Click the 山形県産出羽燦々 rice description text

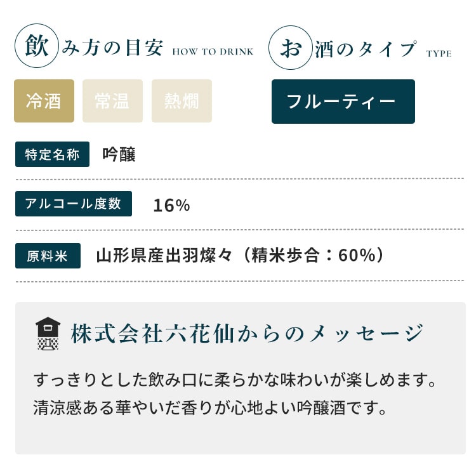[164, 255]
